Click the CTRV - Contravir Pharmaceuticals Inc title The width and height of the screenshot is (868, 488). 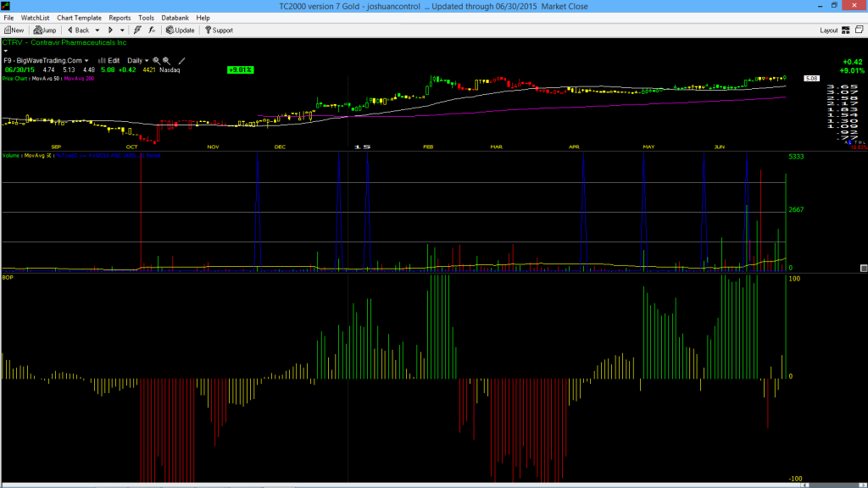click(x=64, y=42)
